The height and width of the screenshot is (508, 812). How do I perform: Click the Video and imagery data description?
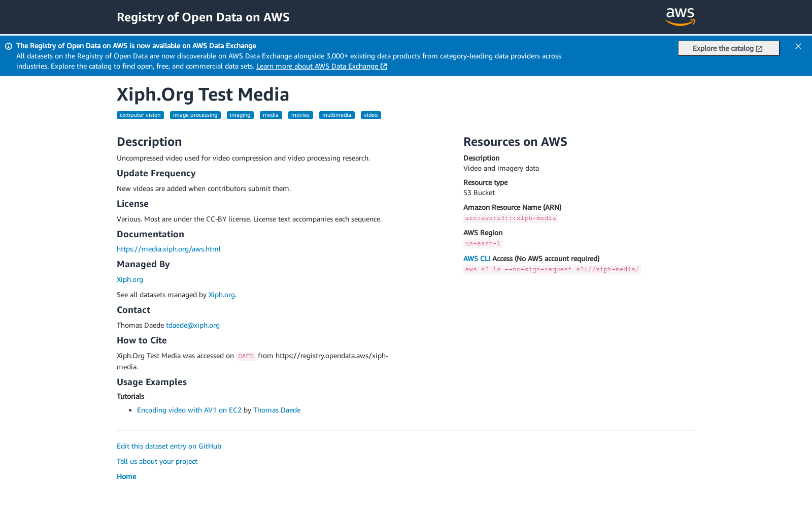click(501, 168)
